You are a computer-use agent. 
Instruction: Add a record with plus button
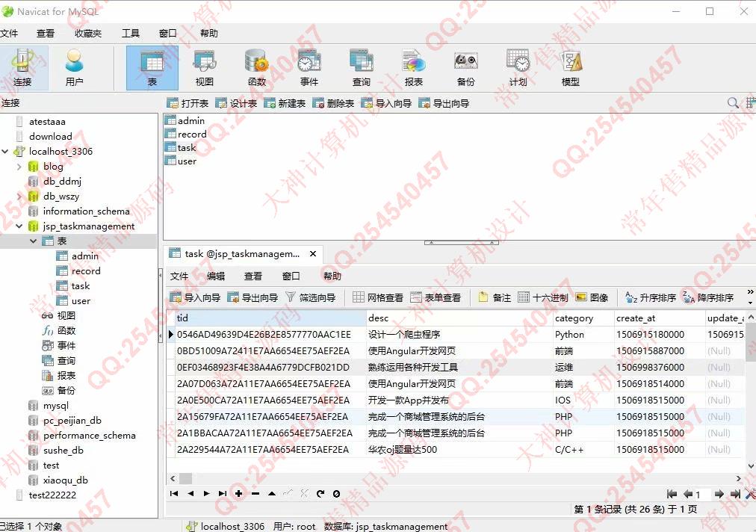point(238,493)
